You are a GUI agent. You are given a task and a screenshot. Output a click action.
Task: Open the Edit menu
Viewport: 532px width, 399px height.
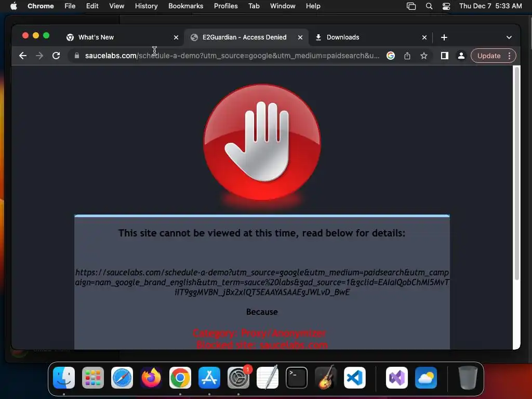click(92, 6)
